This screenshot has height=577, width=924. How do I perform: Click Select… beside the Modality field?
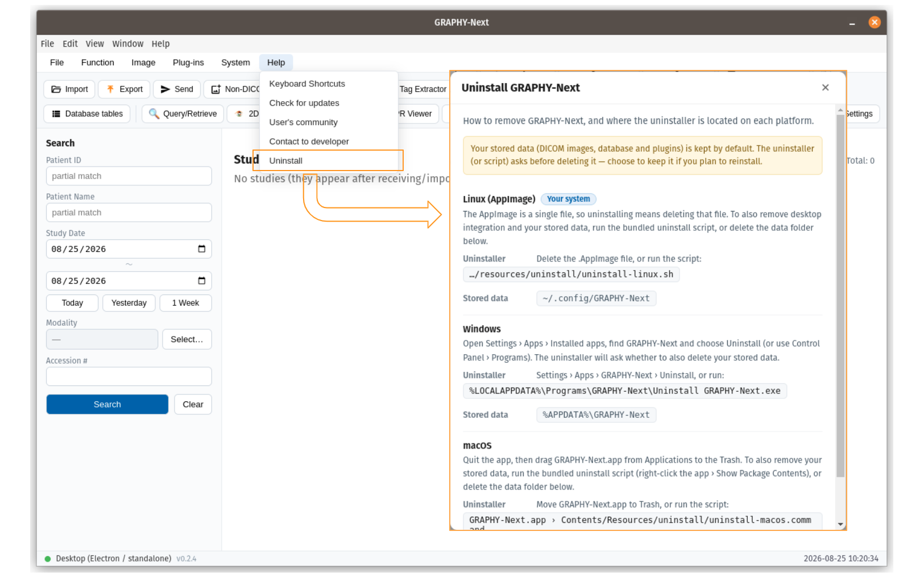pyautogui.click(x=187, y=339)
